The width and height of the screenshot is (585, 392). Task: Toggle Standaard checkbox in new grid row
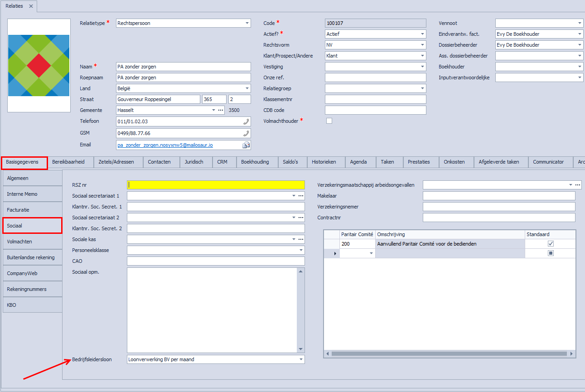click(x=551, y=253)
